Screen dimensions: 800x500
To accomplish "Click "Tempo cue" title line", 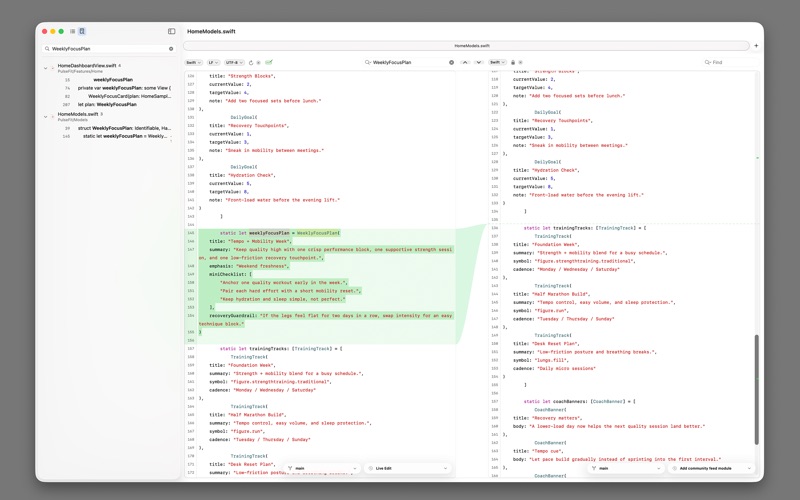I will click(x=538, y=451).
